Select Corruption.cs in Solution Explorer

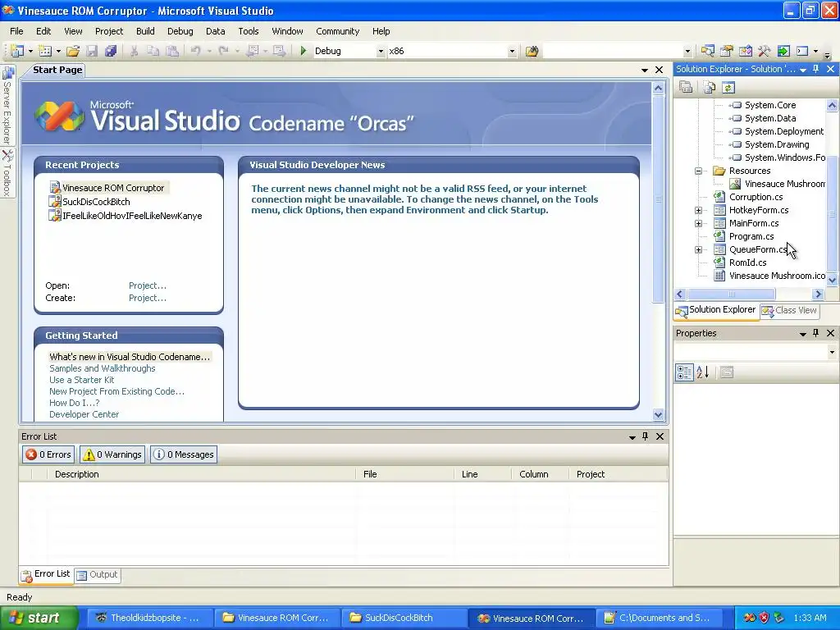click(x=756, y=197)
